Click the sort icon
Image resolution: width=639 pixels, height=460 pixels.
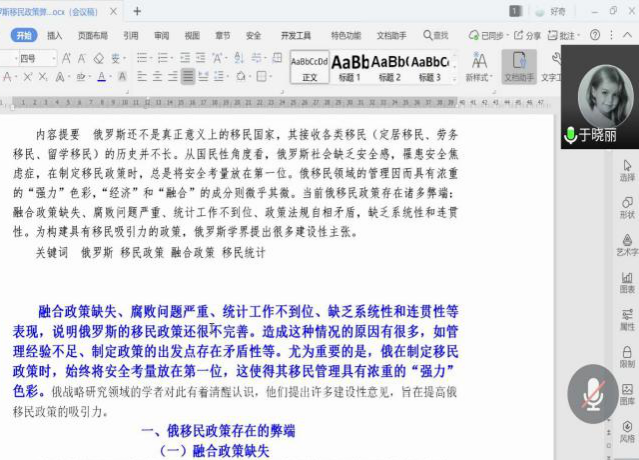[x=239, y=58]
